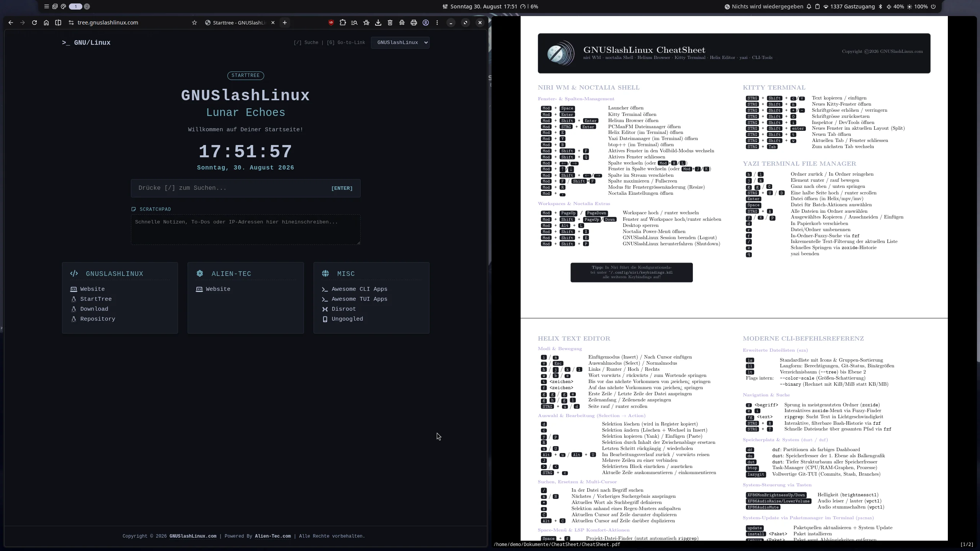Open the Awesome TUI Apps link
Screen dimensions: 980x551
[x=359, y=299]
